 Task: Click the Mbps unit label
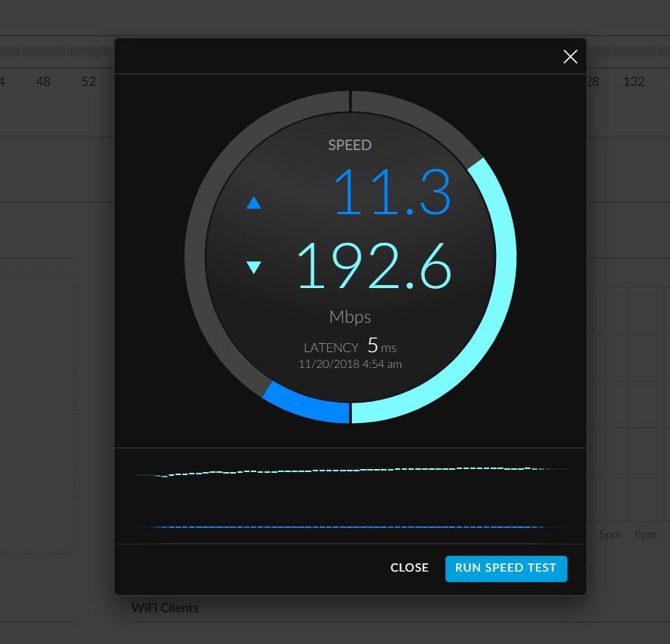350,316
